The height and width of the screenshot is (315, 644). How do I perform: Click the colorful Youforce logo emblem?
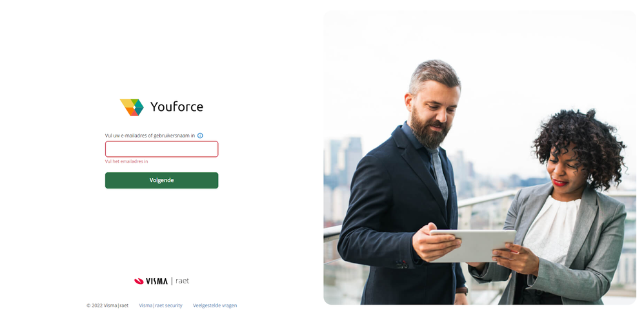(132, 107)
